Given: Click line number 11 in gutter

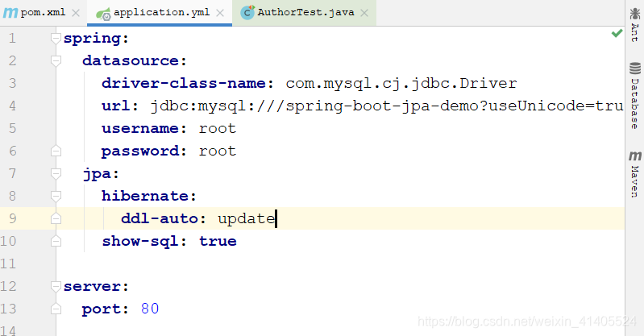Looking at the screenshot, I should [x=8, y=263].
